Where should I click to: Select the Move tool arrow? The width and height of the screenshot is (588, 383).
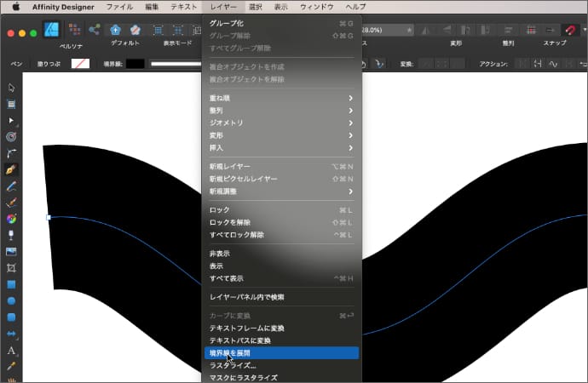tap(12, 88)
